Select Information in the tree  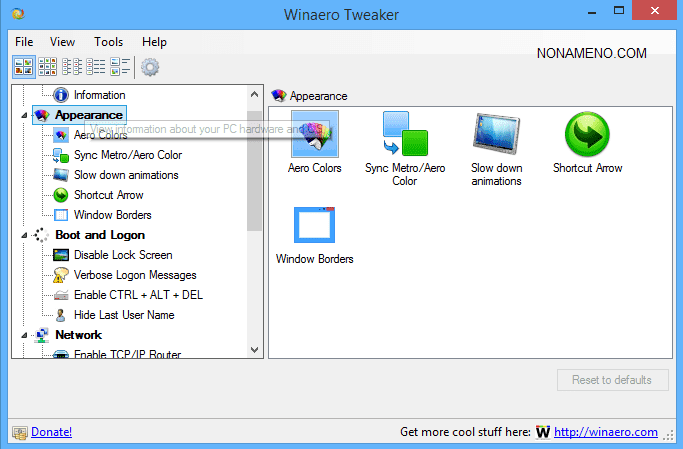pos(99,95)
